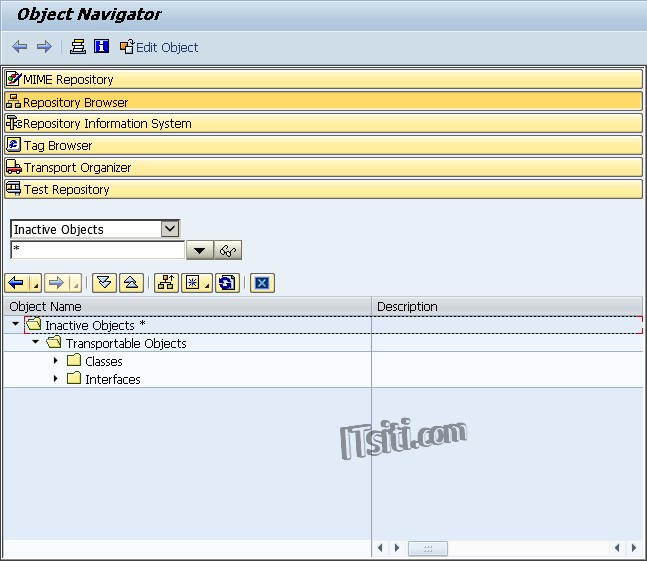
Task: Click the tree toolbar previous object arrow
Action: pos(17,283)
